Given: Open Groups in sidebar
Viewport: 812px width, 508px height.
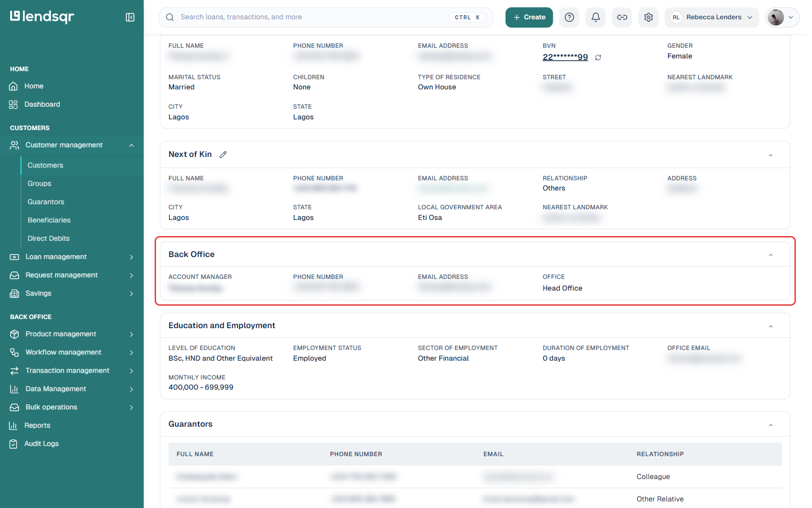Looking at the screenshot, I should click(x=39, y=184).
